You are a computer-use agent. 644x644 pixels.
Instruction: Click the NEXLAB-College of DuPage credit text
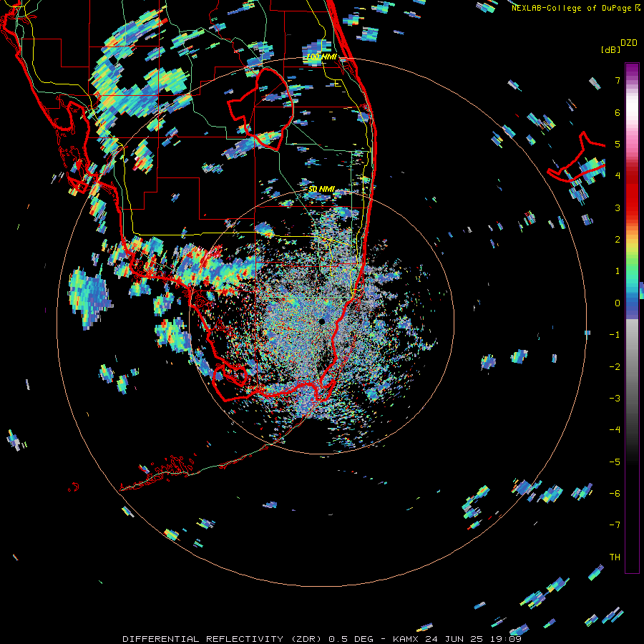572,8
